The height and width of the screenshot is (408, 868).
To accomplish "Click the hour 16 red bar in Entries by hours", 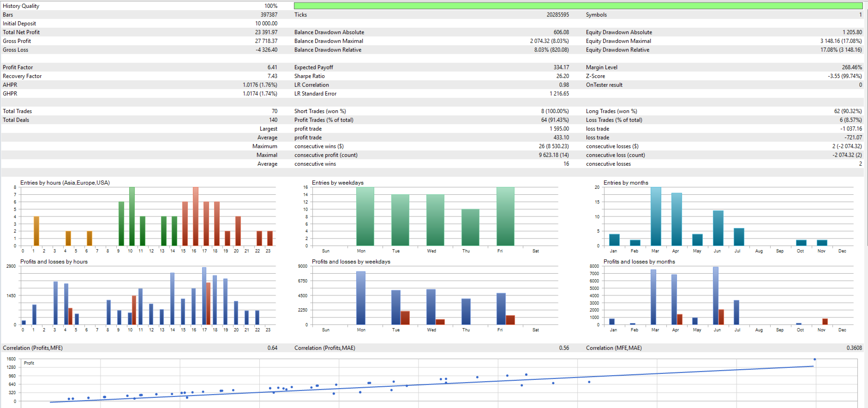I will (196, 216).
